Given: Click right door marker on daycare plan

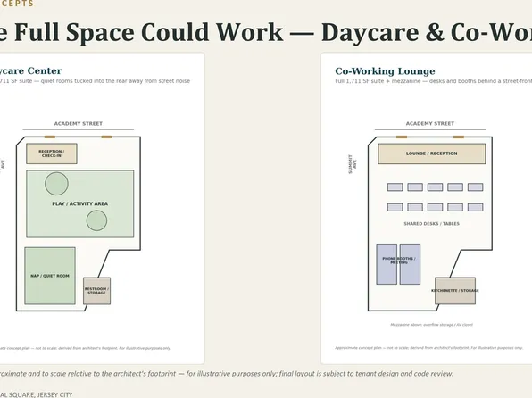Looking at the screenshot, I should pyautogui.click(x=106, y=137).
